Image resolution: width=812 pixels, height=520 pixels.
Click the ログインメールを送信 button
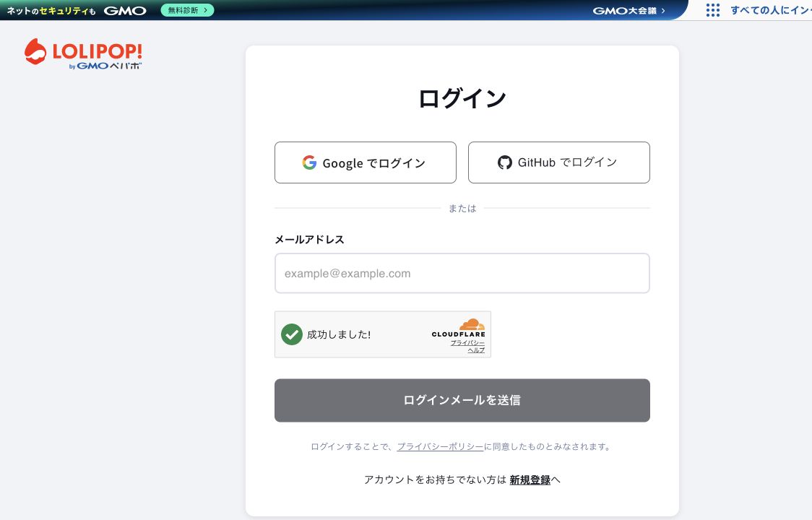click(462, 400)
